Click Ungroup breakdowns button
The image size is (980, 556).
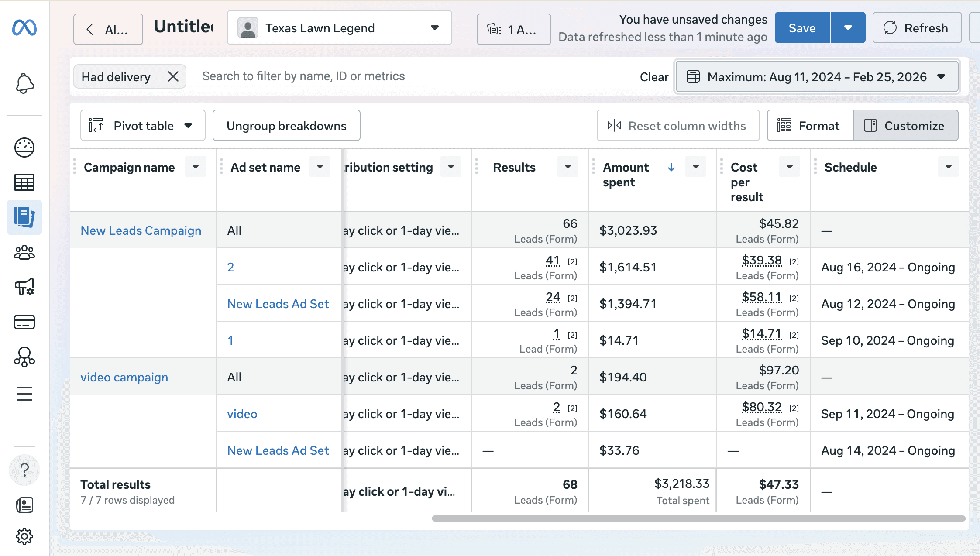pos(286,126)
